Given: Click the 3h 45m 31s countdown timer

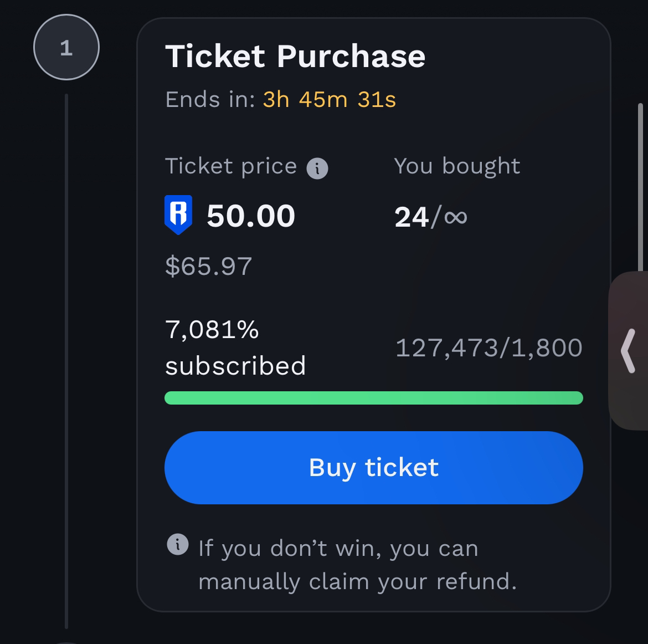Looking at the screenshot, I should (329, 100).
